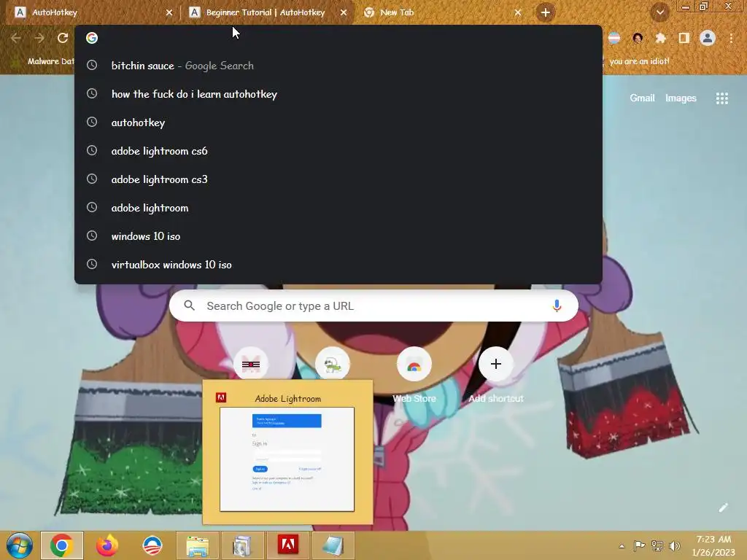Open the Windows Start orb
Screen dimensions: 747x560
click(19, 545)
